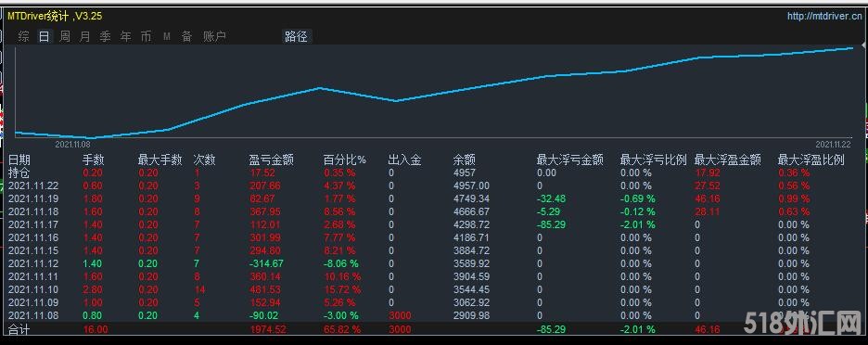Click the 盈亏金额 column header
868x345 pixels.
pyautogui.click(x=271, y=160)
